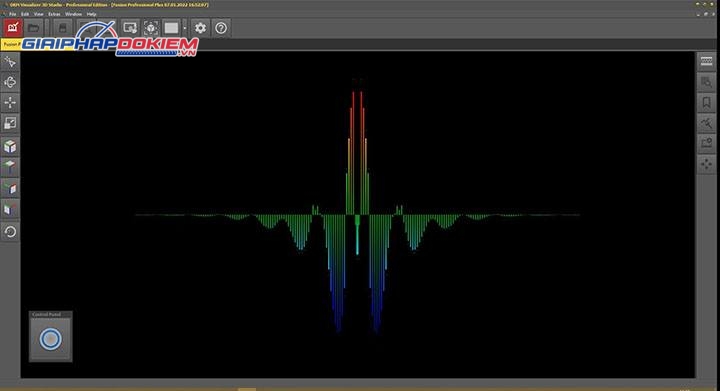
Task: Open the image capture panel icon
Action: tap(706, 143)
